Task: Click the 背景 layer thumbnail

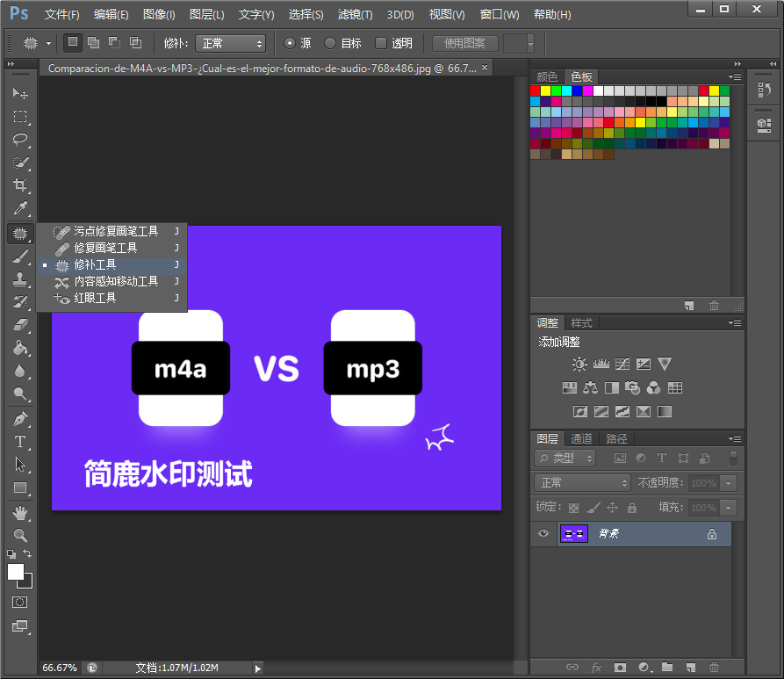Action: [574, 533]
